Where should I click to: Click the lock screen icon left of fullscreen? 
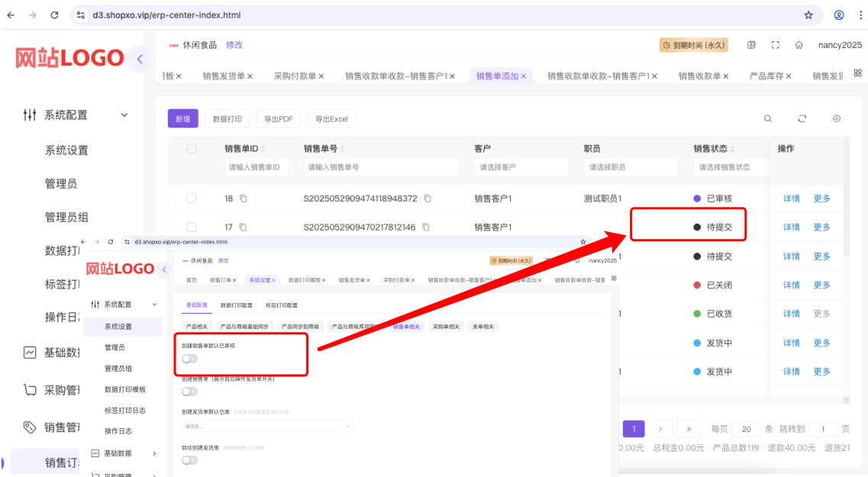point(751,45)
